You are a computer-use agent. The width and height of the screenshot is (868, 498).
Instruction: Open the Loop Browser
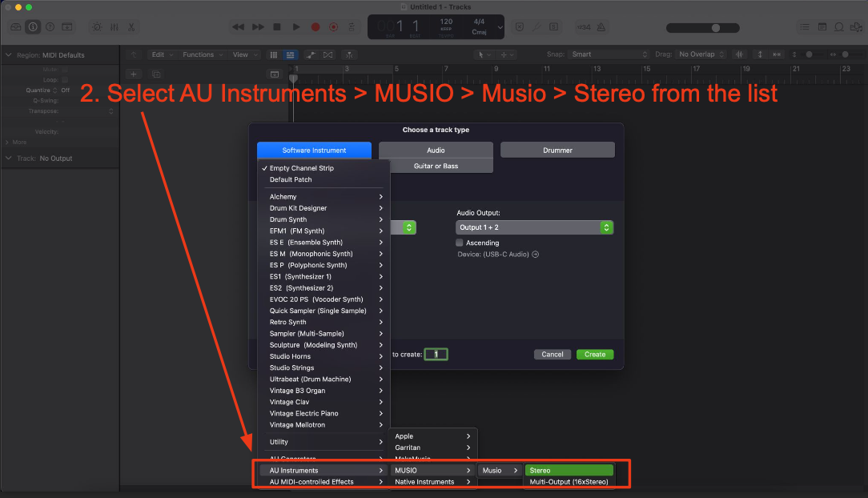[839, 26]
